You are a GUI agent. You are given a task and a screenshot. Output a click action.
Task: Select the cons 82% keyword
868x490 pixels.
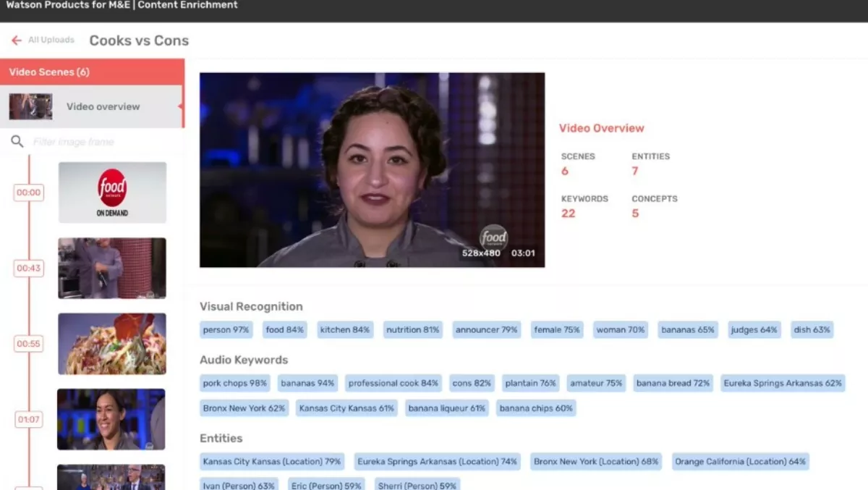(472, 384)
